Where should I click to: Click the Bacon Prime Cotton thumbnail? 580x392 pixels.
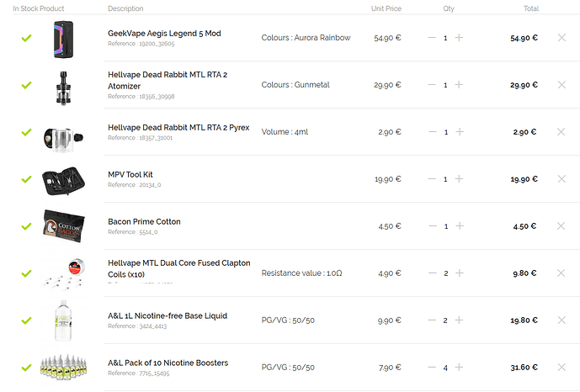(64, 226)
